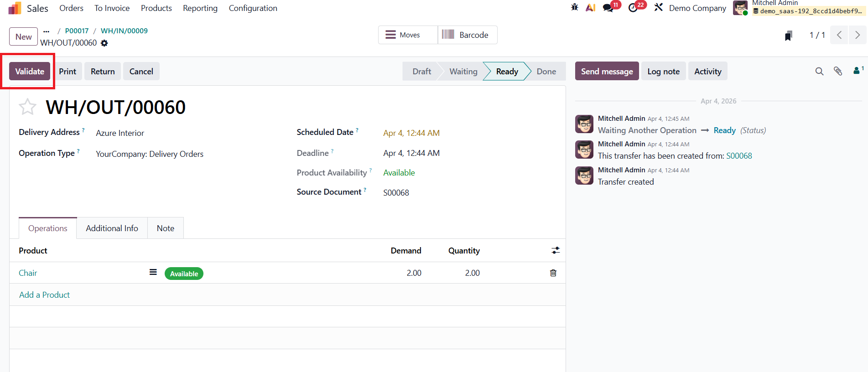The image size is (868, 372).
Task: Open the Demo Company switcher
Action: point(697,8)
